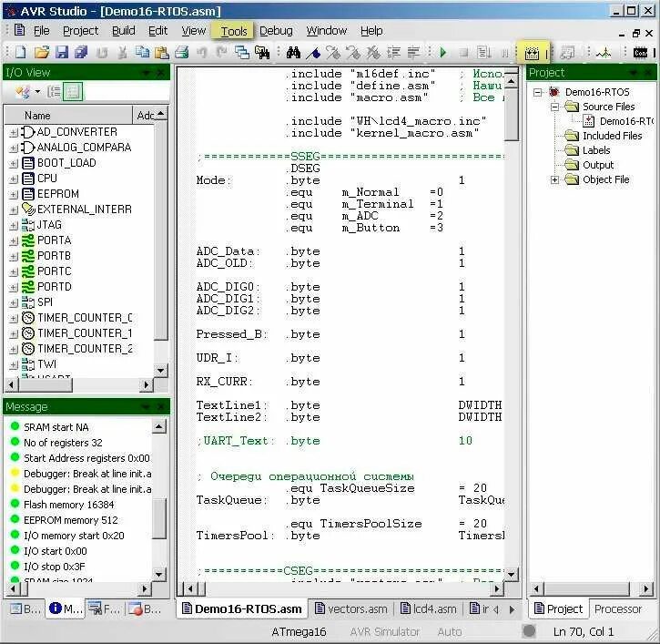
Task: Open the Help menu
Action: tap(371, 31)
